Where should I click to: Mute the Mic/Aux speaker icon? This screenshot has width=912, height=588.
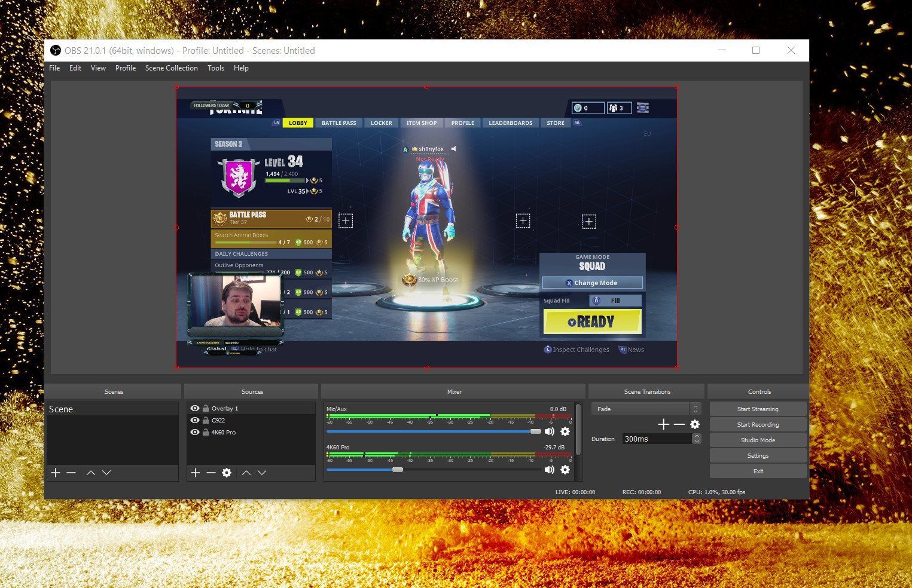click(550, 431)
